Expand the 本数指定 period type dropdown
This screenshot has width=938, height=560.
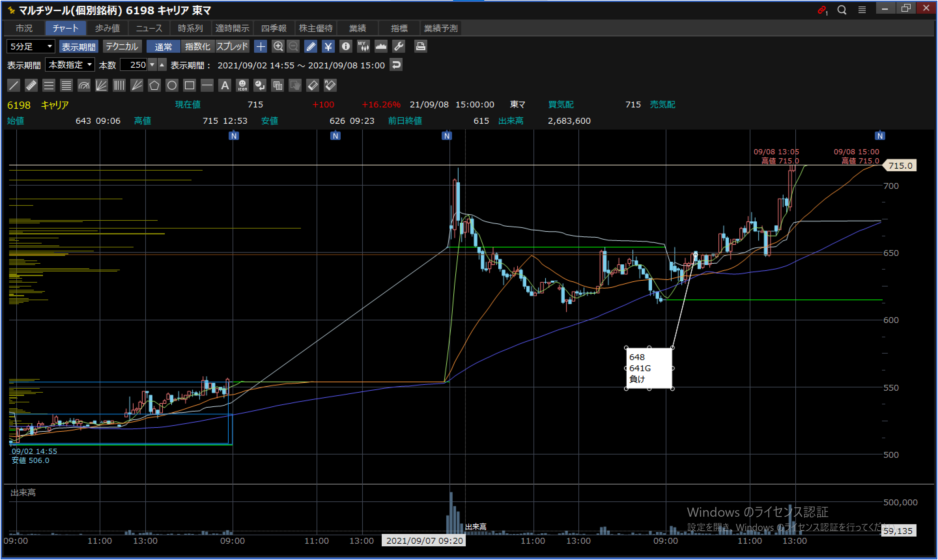pos(70,65)
